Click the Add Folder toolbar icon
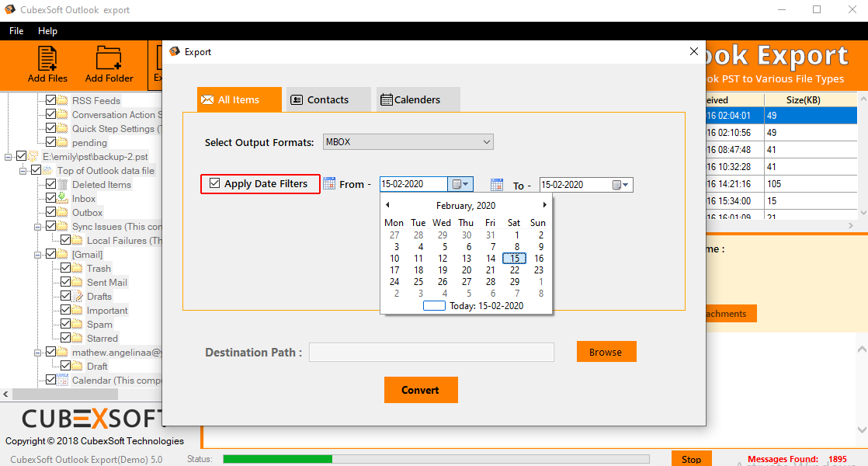Screen dimensions: 868x466 point(109,59)
